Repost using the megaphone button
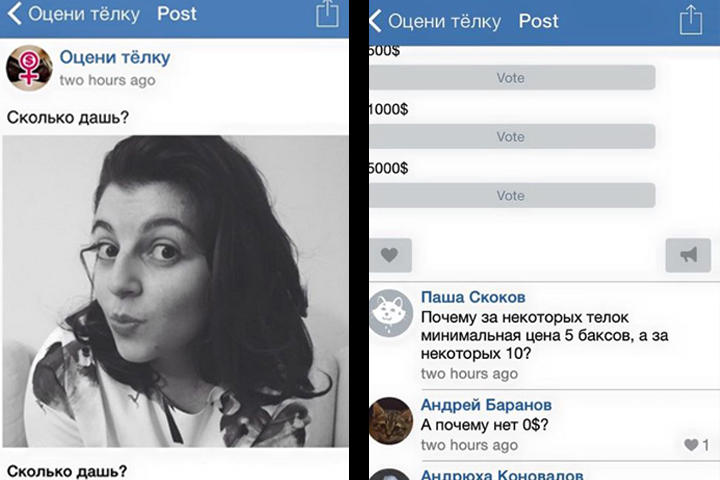 (688, 255)
